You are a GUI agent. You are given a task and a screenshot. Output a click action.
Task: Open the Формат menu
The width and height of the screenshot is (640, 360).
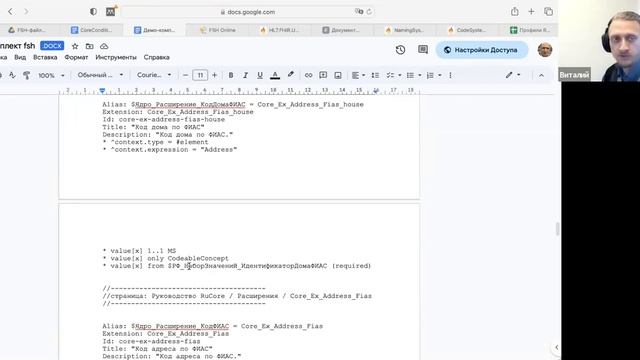tap(76, 57)
